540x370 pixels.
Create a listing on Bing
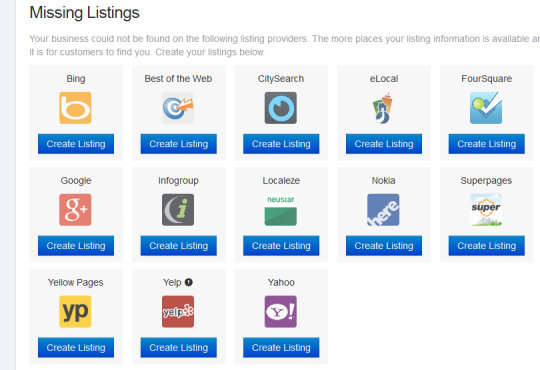(x=76, y=144)
